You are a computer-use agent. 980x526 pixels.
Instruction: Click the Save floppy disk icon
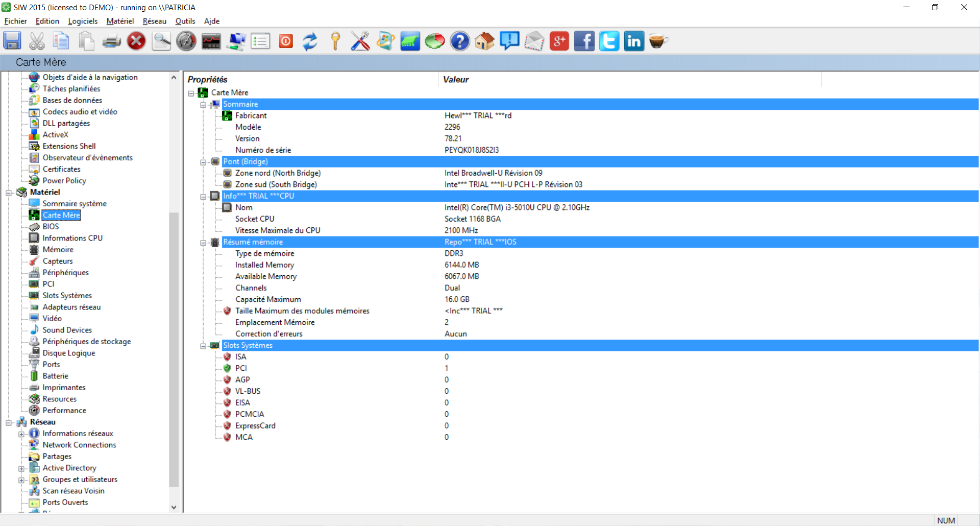[12, 41]
